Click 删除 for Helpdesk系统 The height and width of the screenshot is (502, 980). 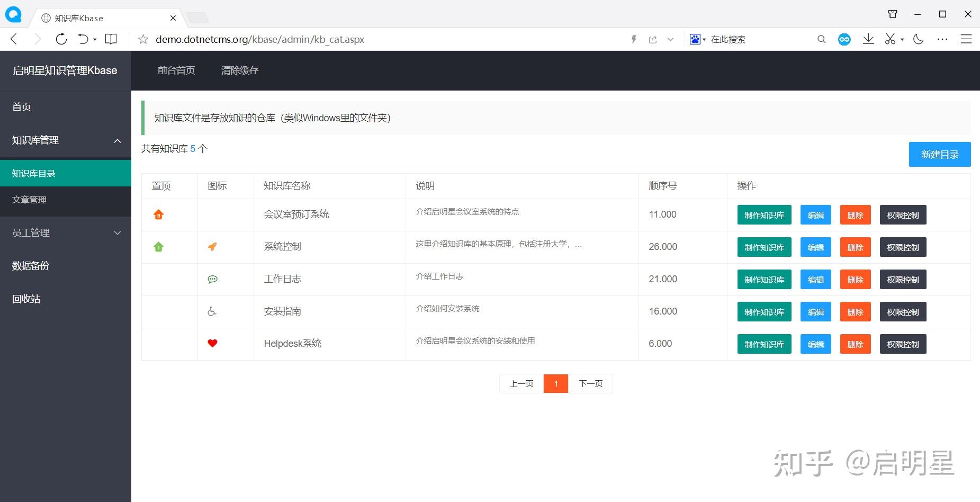(856, 344)
